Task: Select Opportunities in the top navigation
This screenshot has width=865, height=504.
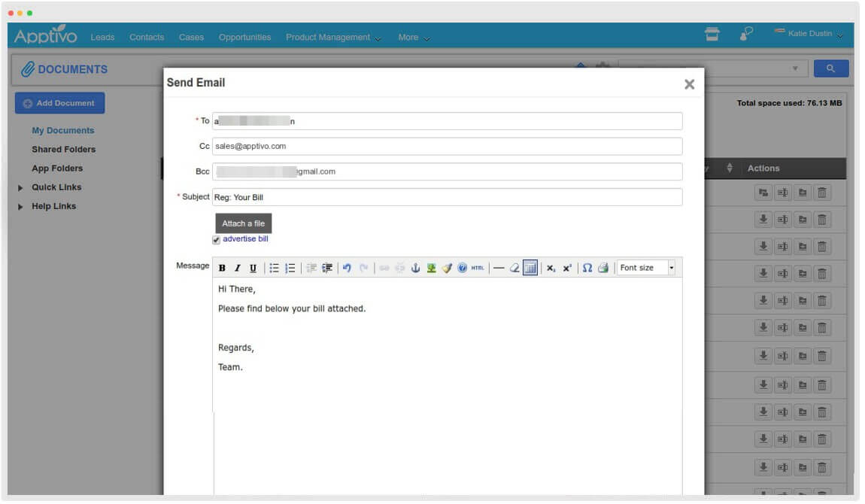Action: (244, 37)
